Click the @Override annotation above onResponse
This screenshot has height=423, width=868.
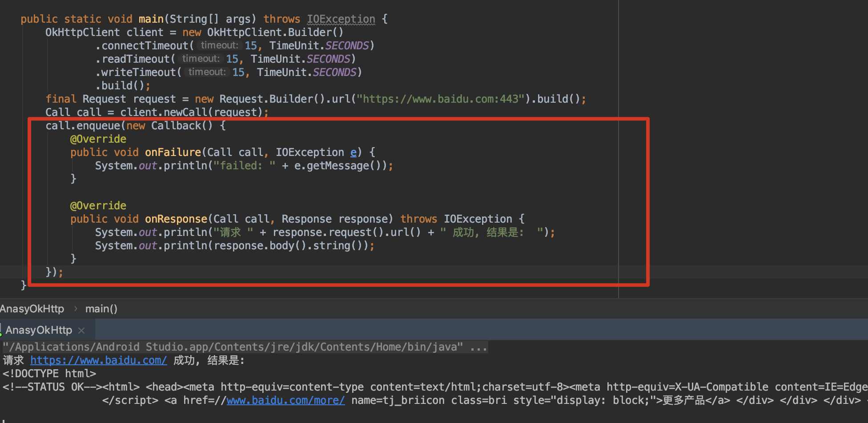pyautogui.click(x=98, y=206)
